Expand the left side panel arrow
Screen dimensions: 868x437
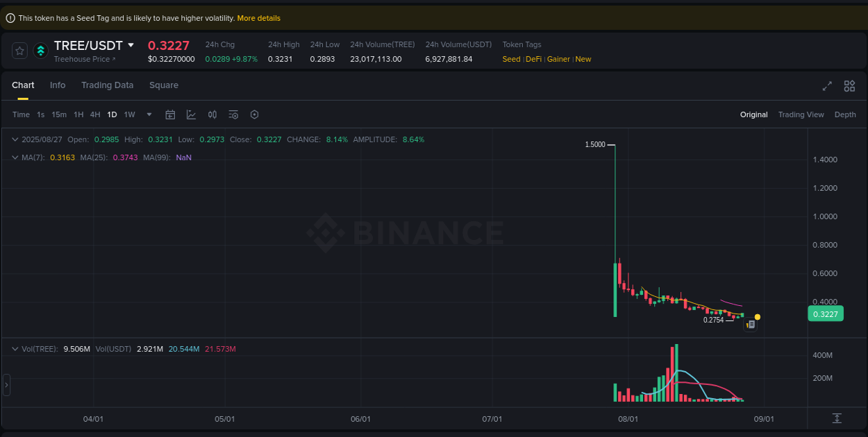pos(6,384)
